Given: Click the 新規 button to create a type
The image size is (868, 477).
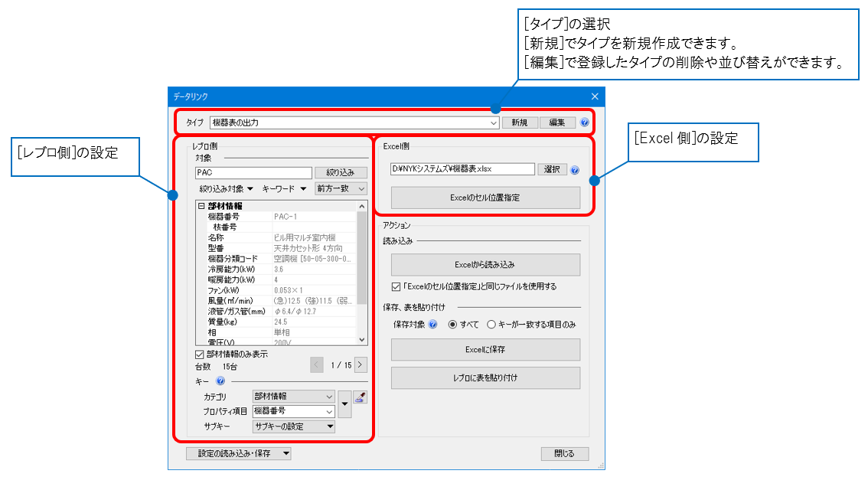Looking at the screenshot, I should pos(520,122).
